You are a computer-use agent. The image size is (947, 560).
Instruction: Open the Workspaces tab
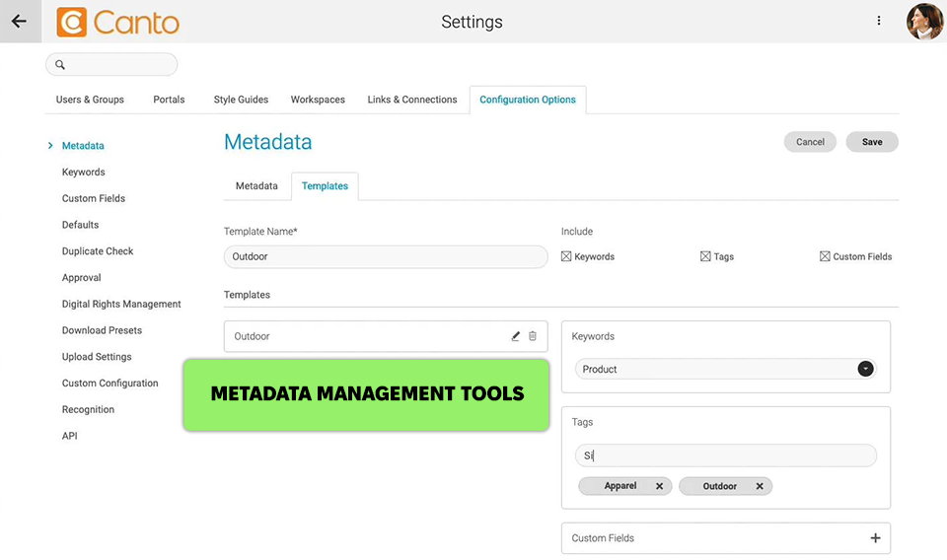click(318, 100)
